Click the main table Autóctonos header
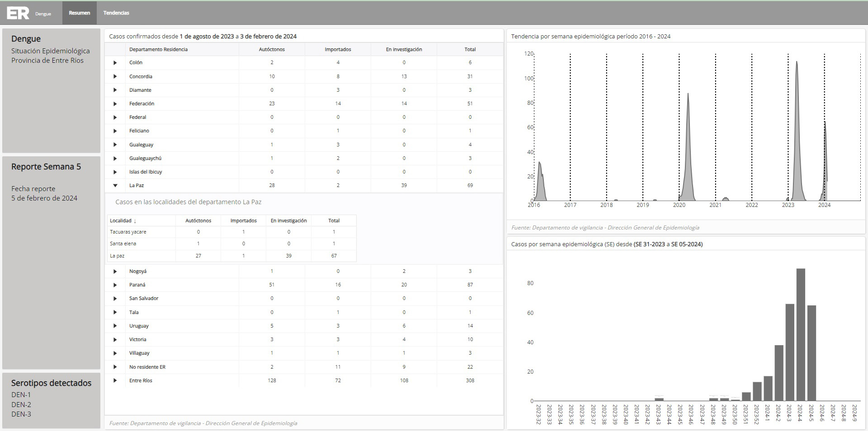This screenshot has width=868, height=431. coord(272,49)
